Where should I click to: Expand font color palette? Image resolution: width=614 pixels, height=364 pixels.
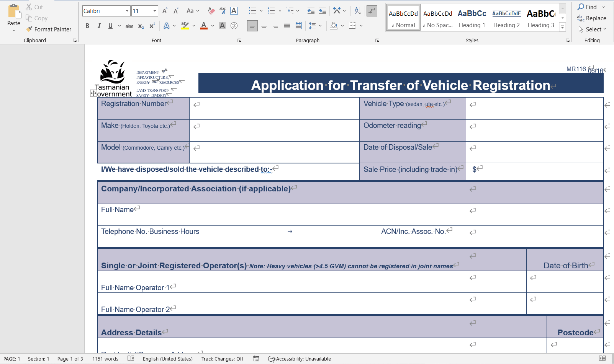(213, 26)
